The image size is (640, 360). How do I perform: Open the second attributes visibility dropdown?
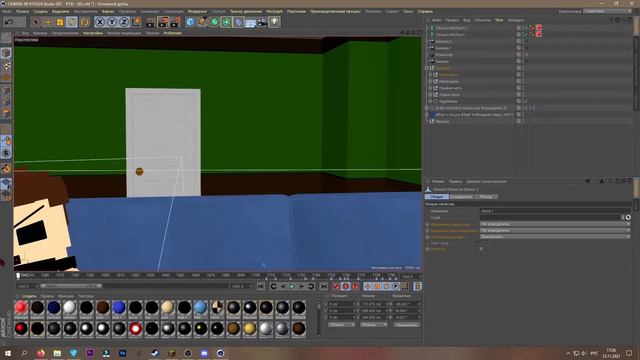555,230
